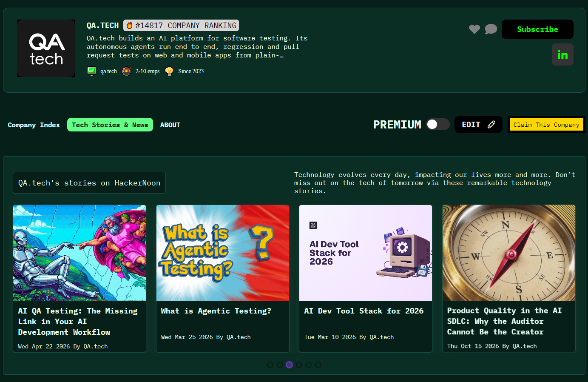Open the compass Product Quality thumbnail
The image size is (588, 382).
[x=509, y=253]
